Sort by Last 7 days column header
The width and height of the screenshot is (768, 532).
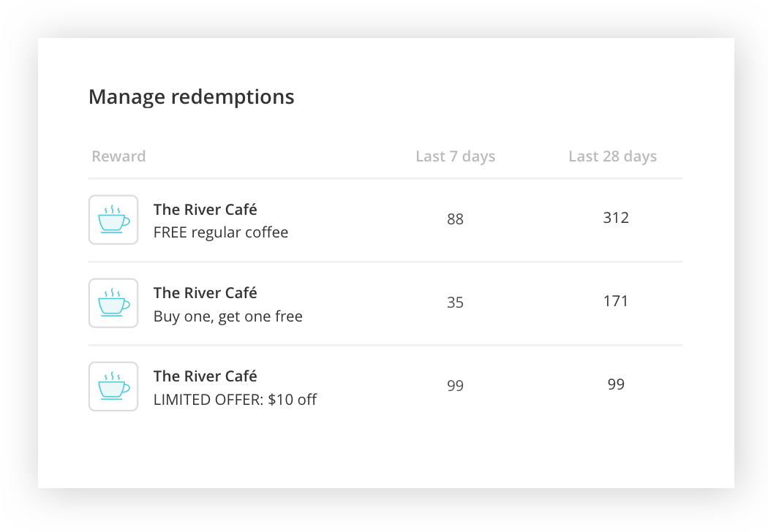tap(455, 156)
